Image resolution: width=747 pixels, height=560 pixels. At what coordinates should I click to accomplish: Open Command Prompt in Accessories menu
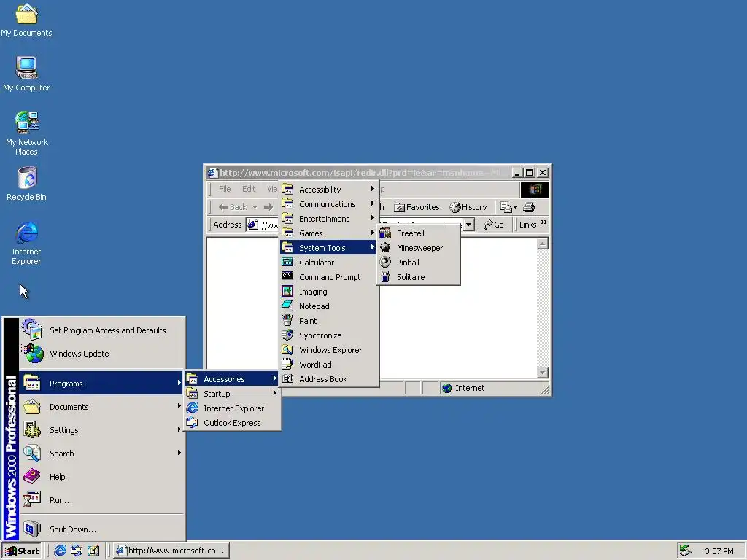tap(329, 276)
